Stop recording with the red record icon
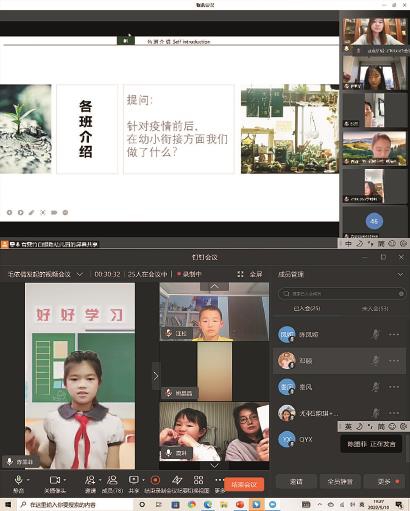This screenshot has width=410, height=511. click(x=155, y=480)
